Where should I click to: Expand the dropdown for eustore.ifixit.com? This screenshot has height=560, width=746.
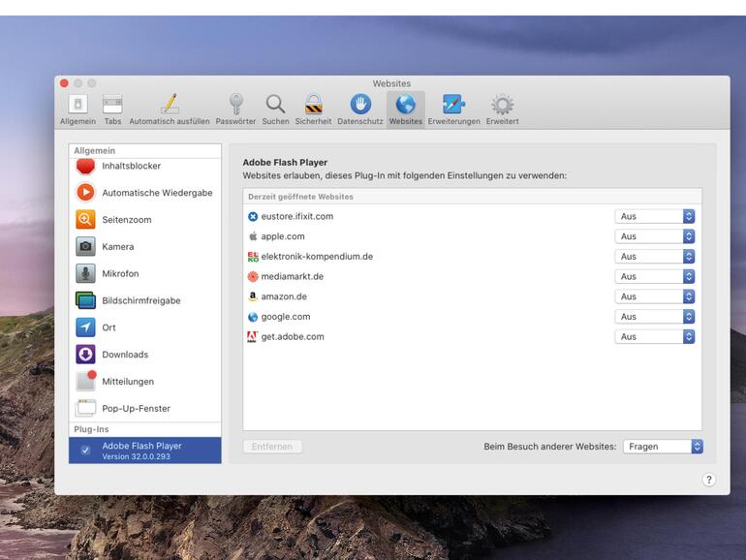pyautogui.click(x=655, y=216)
